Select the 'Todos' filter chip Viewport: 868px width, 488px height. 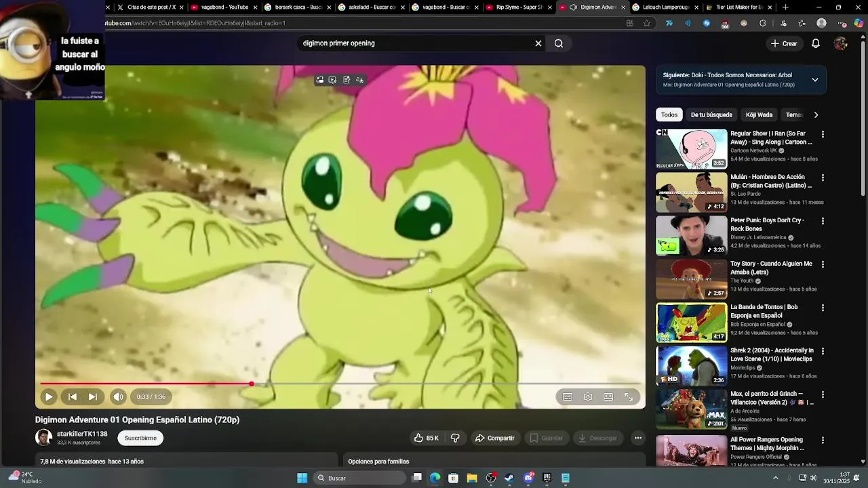tap(669, 115)
